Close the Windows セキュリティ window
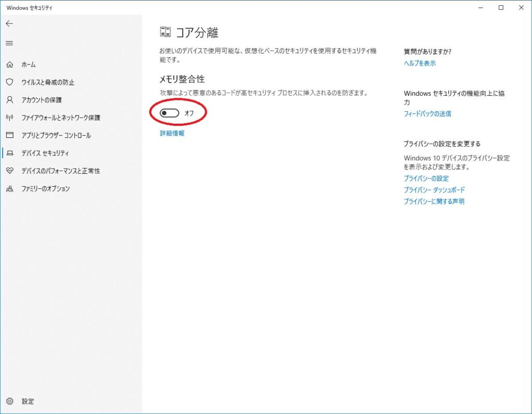Viewport: 532px width, 414px height. (521, 7)
